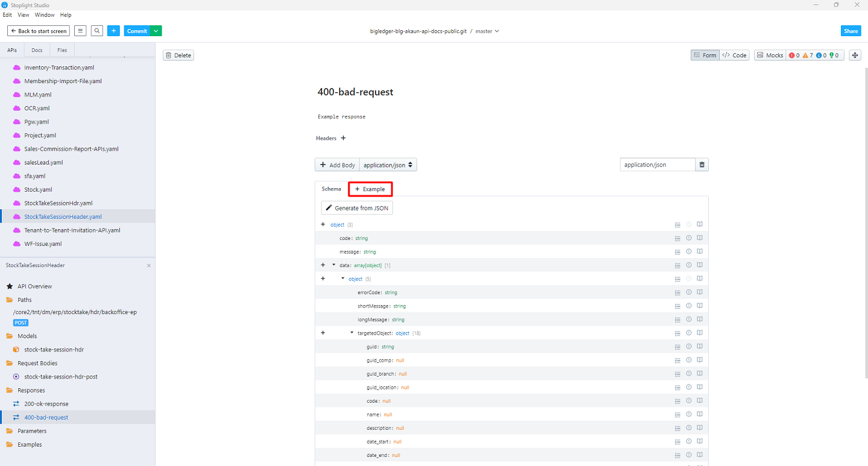868x466 pixels.
Task: Toggle the Mocks button
Action: point(770,55)
